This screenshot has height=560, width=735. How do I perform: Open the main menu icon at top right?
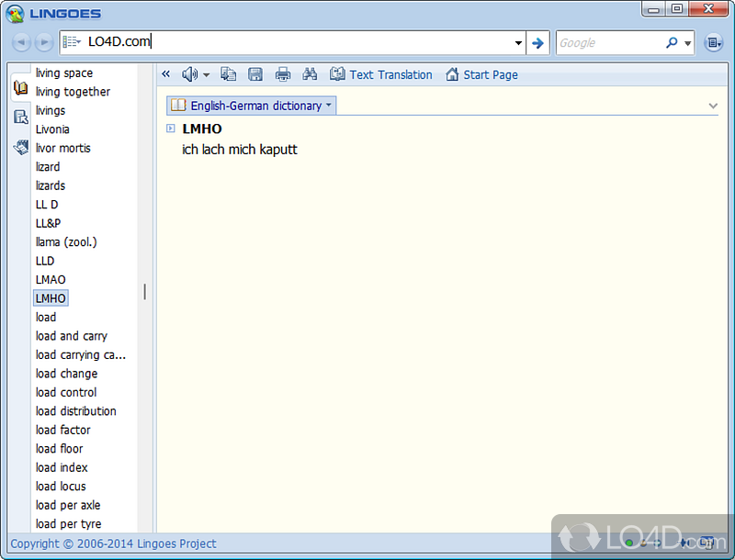click(x=713, y=42)
